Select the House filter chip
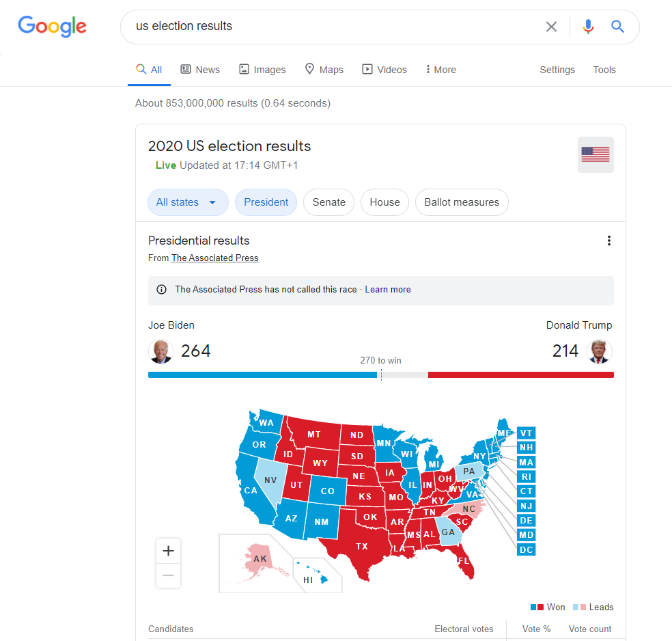672x641 pixels. pyautogui.click(x=384, y=202)
